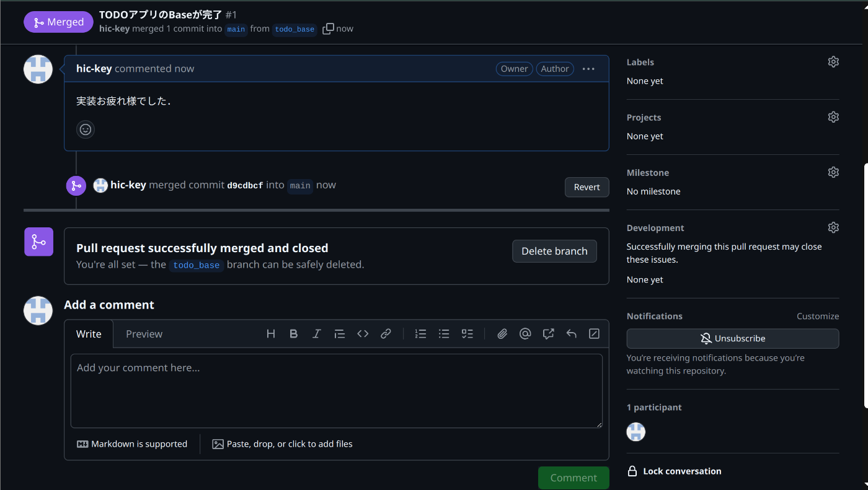Screen dimensions: 868x490
Task: Click Delete branch button
Action: (x=554, y=251)
